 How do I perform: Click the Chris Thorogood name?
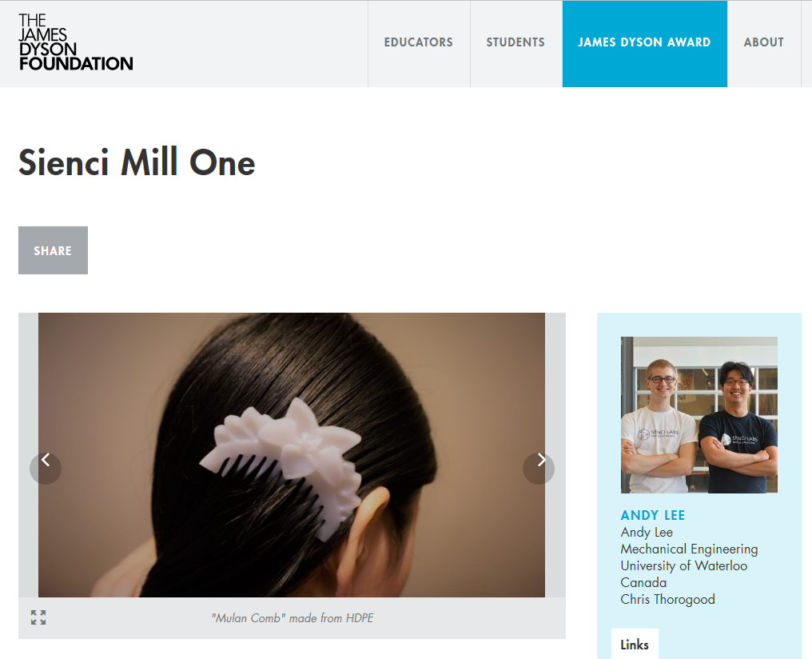tap(667, 600)
